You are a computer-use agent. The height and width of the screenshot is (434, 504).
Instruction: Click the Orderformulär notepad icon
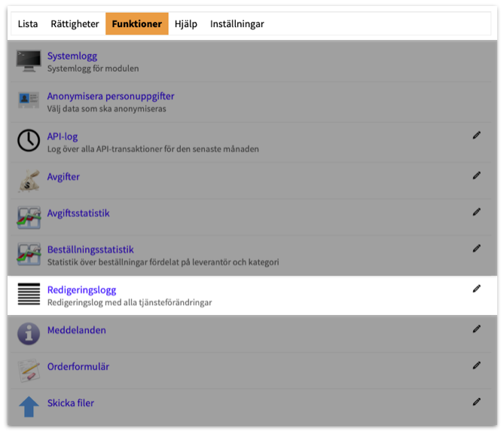[x=29, y=370]
